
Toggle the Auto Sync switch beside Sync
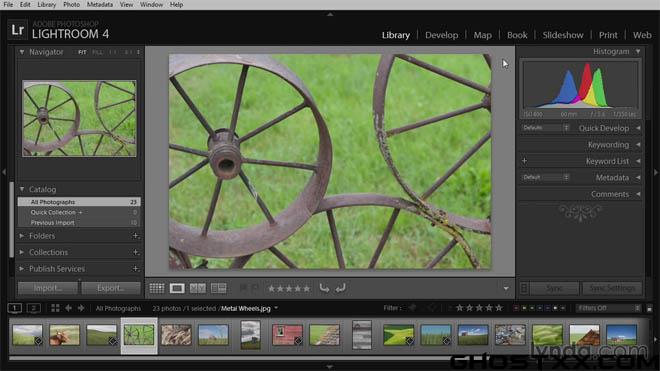click(524, 288)
